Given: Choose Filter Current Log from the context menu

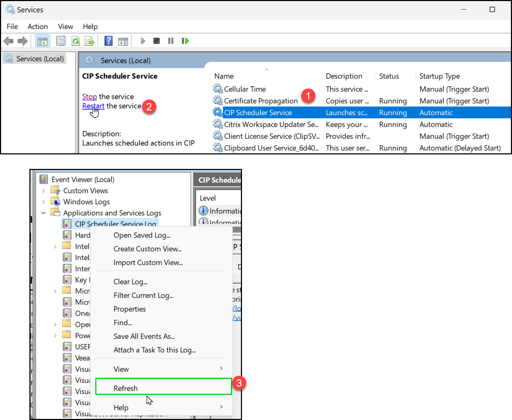Looking at the screenshot, I should click(x=143, y=295).
